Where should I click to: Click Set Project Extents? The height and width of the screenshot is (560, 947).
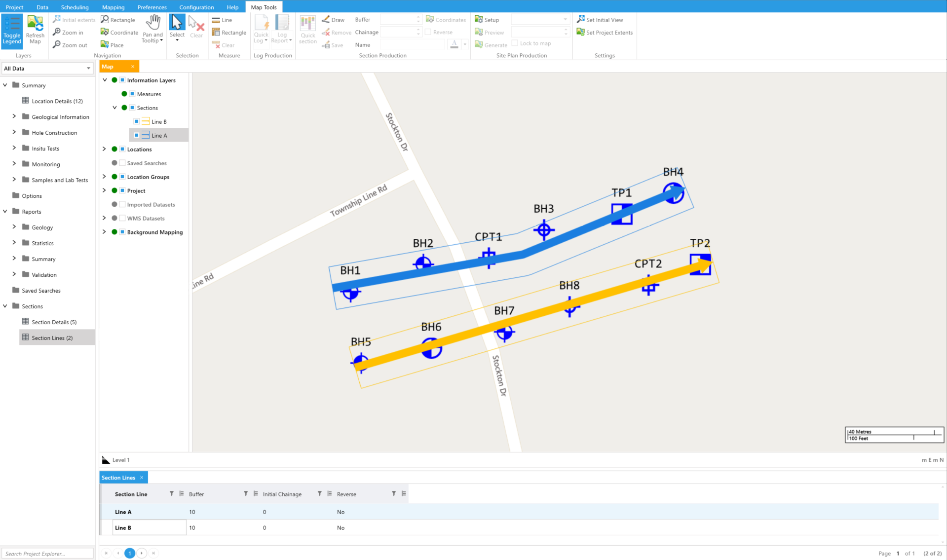pyautogui.click(x=605, y=33)
